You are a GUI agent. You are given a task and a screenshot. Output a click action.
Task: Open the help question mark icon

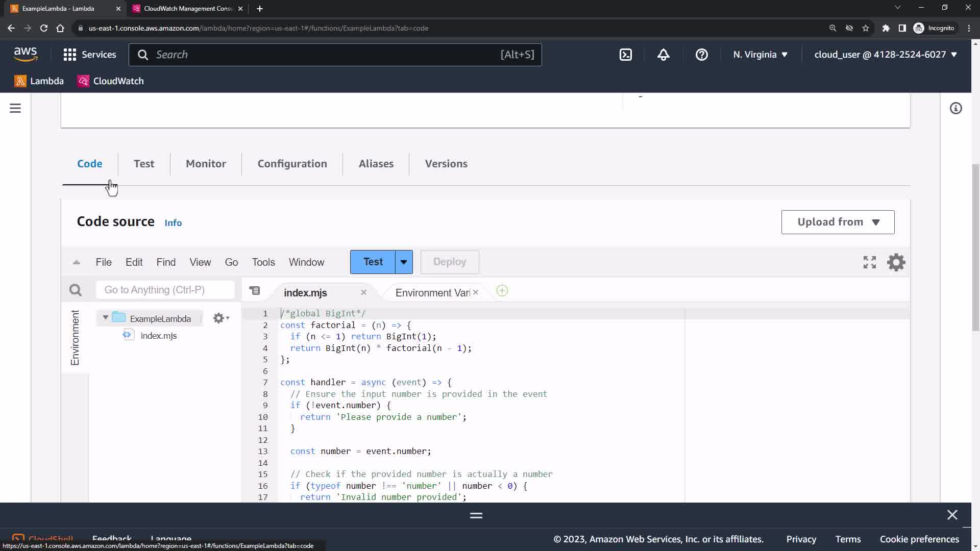[x=701, y=55]
